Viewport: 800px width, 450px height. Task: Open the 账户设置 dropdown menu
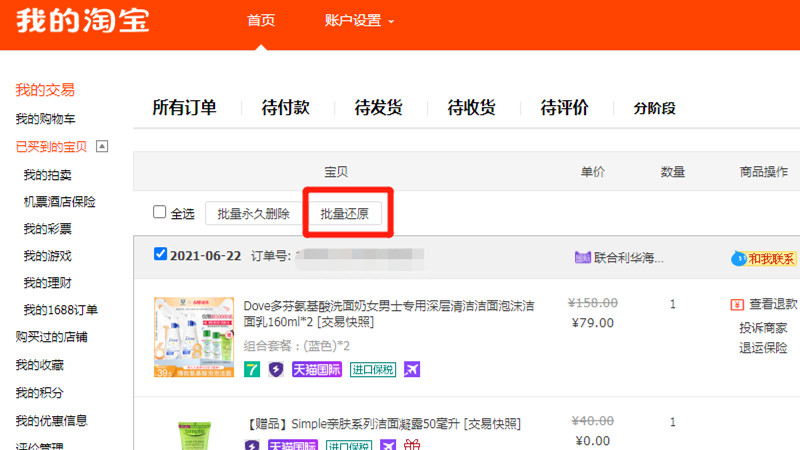(x=359, y=20)
